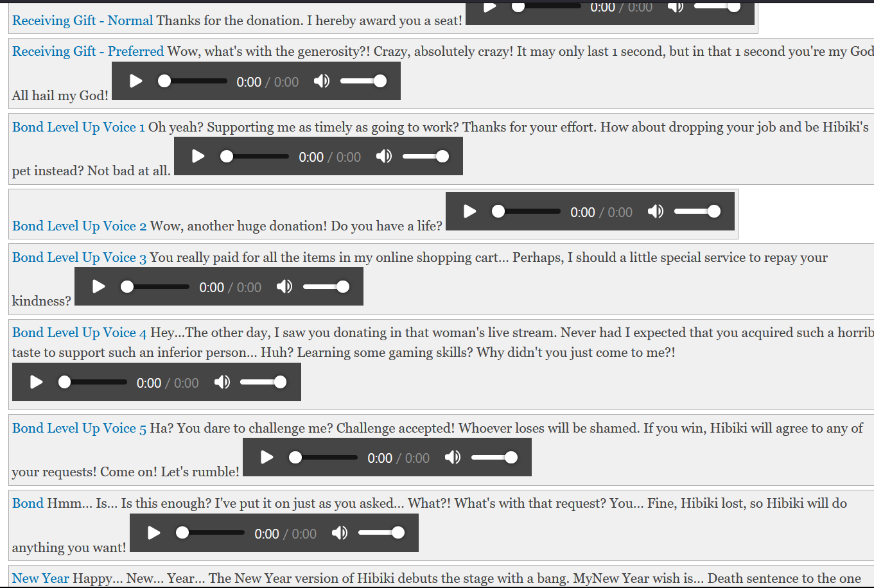Screen dimensions: 874x588
Task: Follow the Bond Level Up Voice 1 link
Action: click(x=78, y=127)
